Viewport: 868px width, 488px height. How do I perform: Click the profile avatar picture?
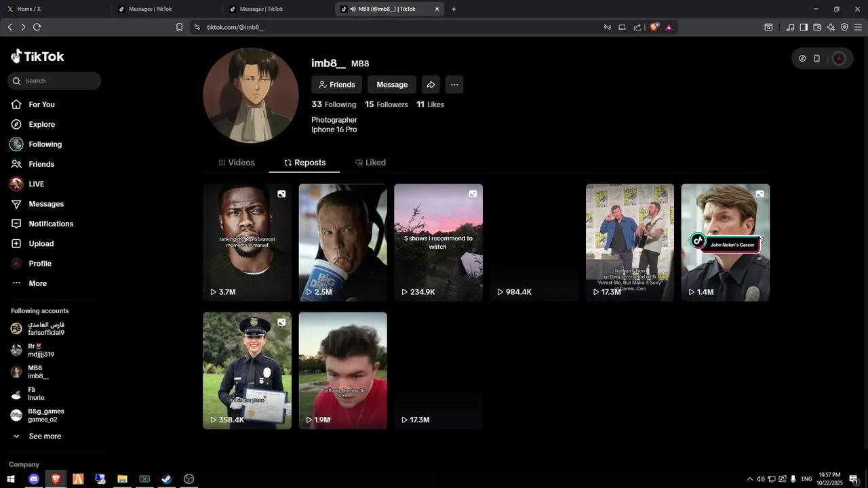click(x=251, y=96)
